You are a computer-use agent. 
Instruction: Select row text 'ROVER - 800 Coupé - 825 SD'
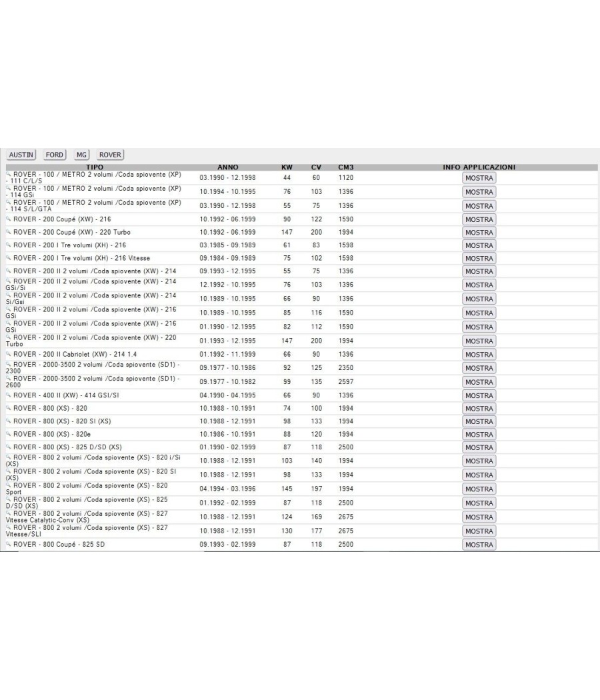coord(59,544)
